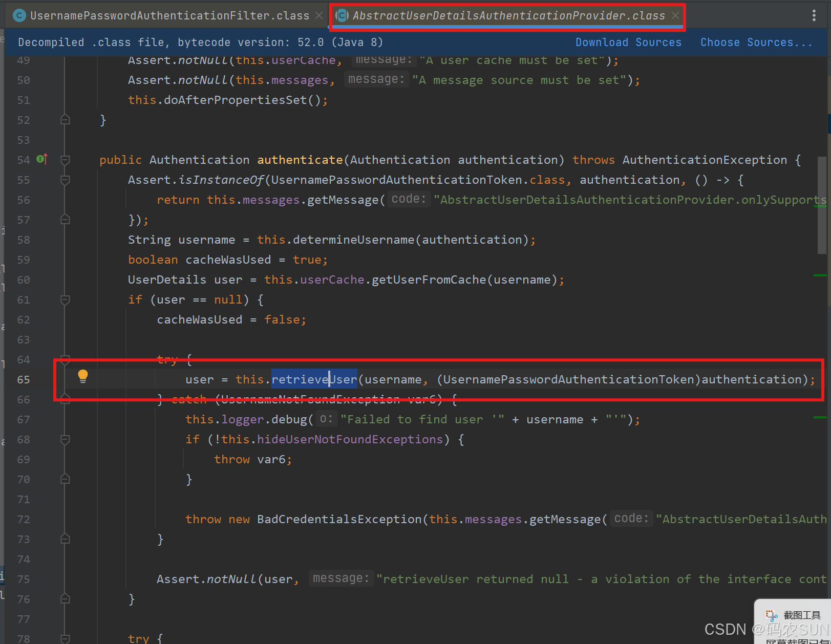Close UsernamePasswordAuthenticationFilter.class tab

[x=319, y=15]
